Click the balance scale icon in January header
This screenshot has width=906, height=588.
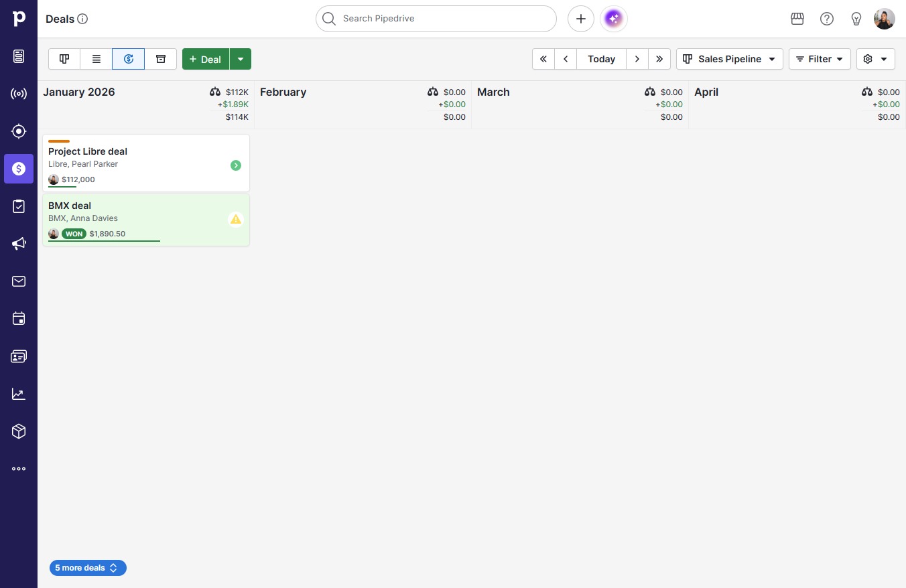pyautogui.click(x=215, y=92)
